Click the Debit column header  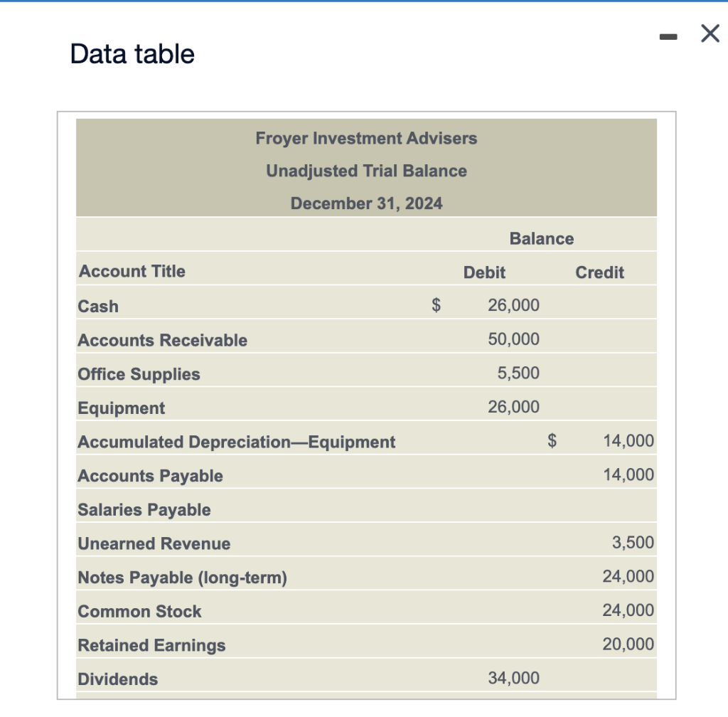(485, 272)
